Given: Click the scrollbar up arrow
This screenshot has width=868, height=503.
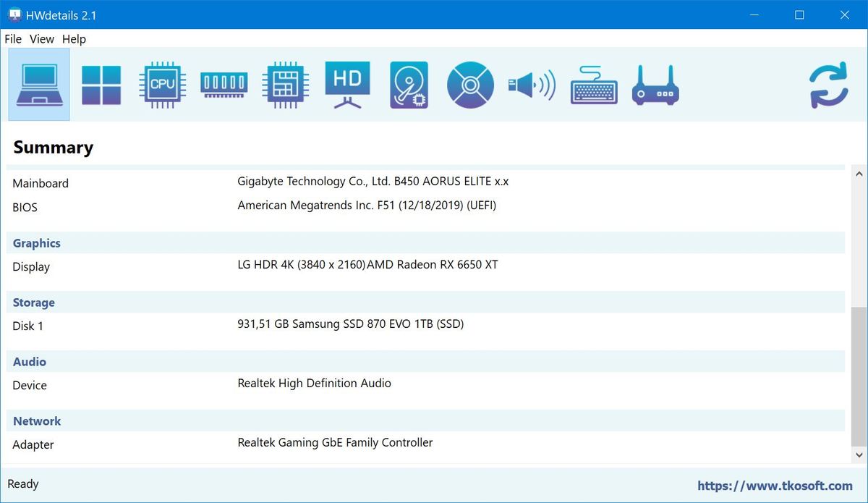Looking at the screenshot, I should click(x=859, y=174).
